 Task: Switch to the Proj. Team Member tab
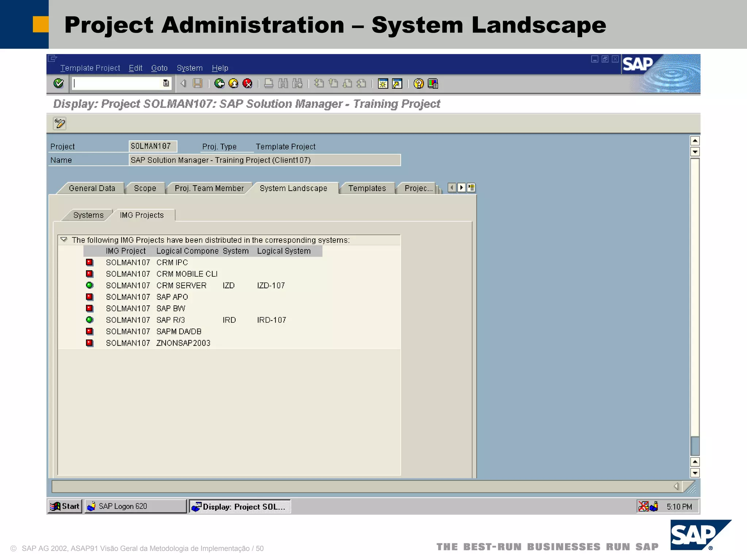(209, 188)
